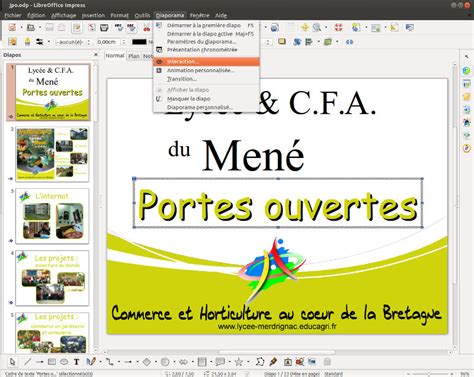Select the Symbol shapes smiley tool
Screen dimensions: 474x377
click(x=165, y=361)
